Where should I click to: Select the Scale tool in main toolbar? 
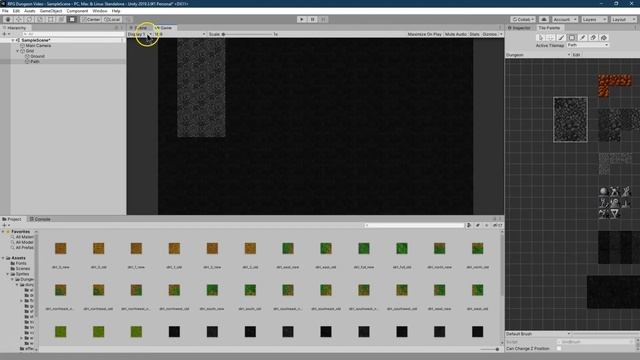tap(40, 19)
